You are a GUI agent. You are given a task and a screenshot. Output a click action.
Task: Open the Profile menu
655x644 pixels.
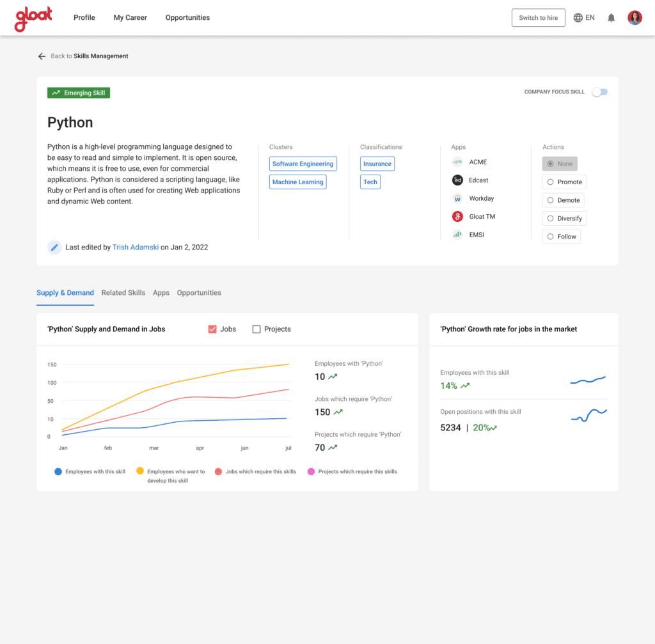tap(84, 17)
